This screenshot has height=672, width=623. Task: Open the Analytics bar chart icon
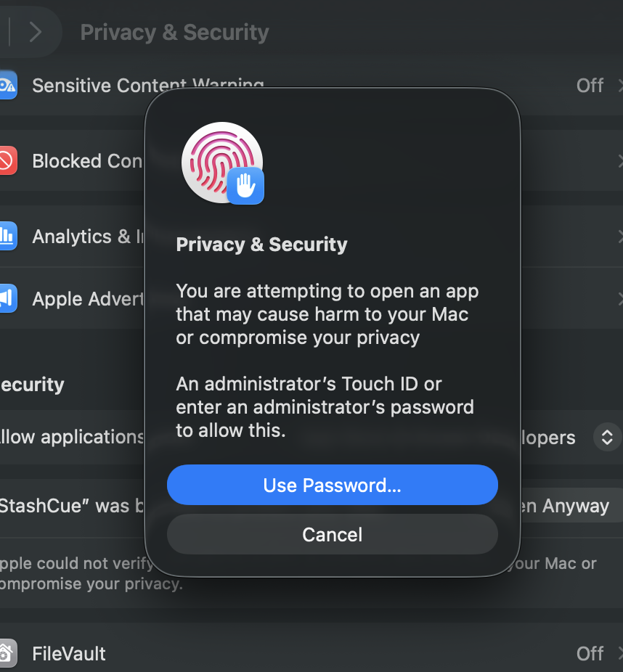pyautogui.click(x=8, y=236)
